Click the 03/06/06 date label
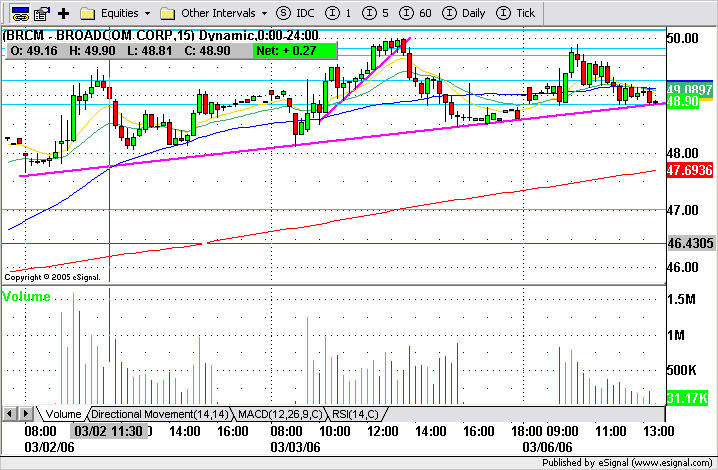The image size is (718, 470). coord(547,447)
